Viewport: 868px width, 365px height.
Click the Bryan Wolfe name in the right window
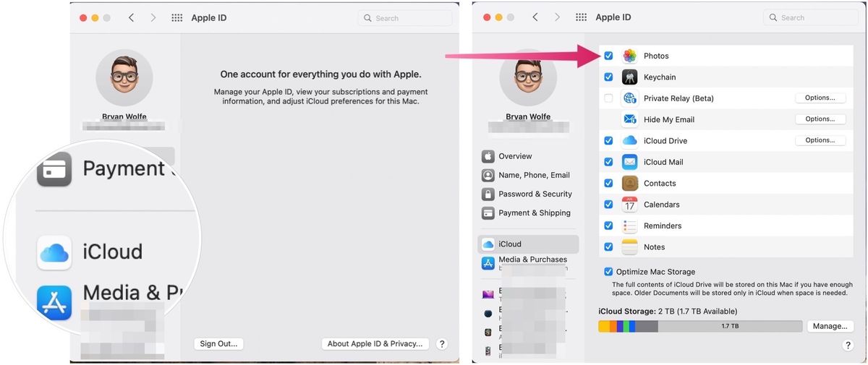pos(528,117)
